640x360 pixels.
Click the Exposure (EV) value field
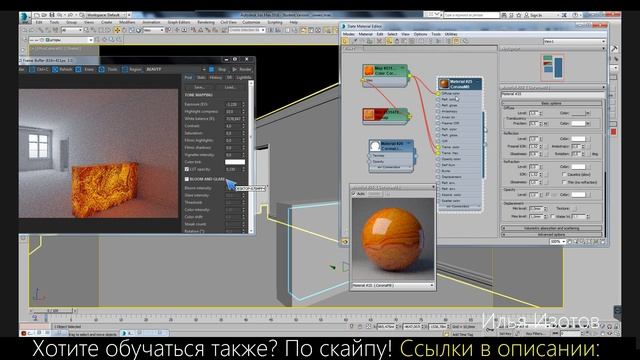tap(233, 104)
